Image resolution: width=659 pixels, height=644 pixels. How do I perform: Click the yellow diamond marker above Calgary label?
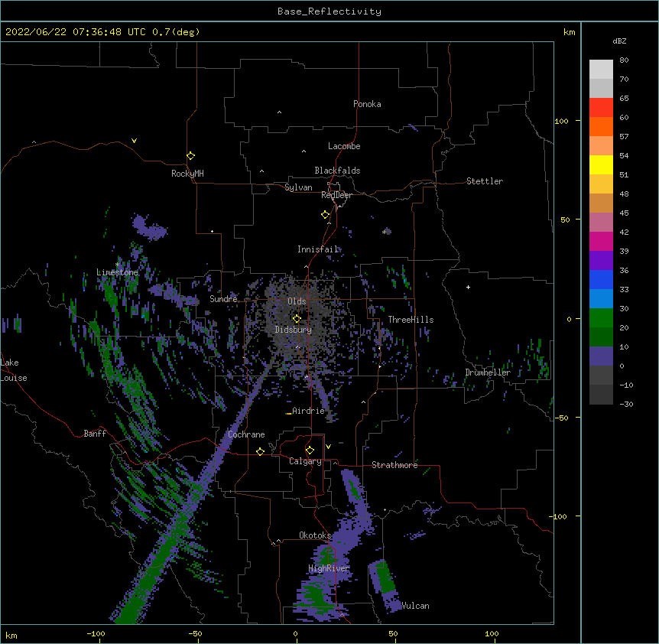[310, 450]
